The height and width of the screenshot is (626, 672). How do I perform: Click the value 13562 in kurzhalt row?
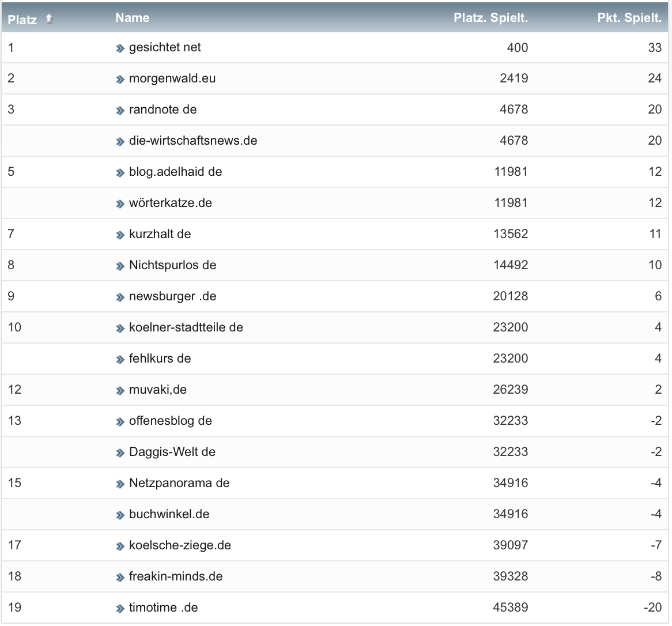tap(511, 234)
